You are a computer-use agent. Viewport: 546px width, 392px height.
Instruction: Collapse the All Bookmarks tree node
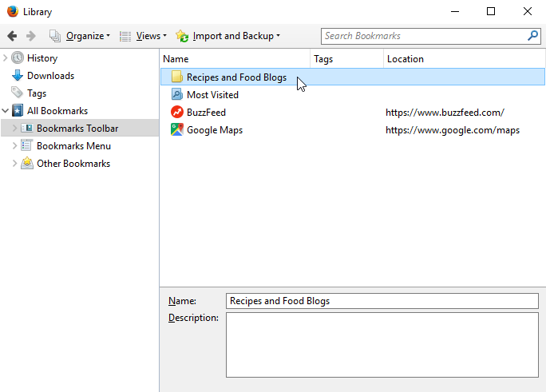tap(6, 111)
